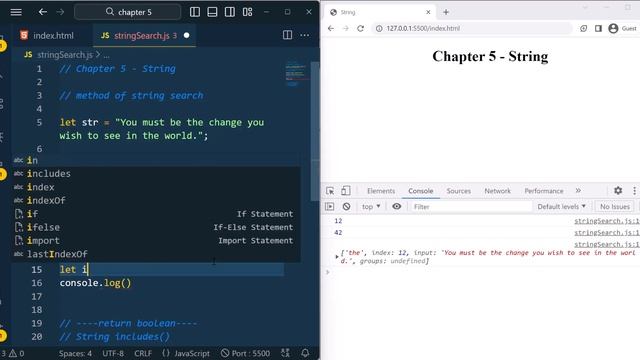Viewport: 640px width, 360px height.
Task: Click the '// String includes()' comment line
Action: coord(115,337)
